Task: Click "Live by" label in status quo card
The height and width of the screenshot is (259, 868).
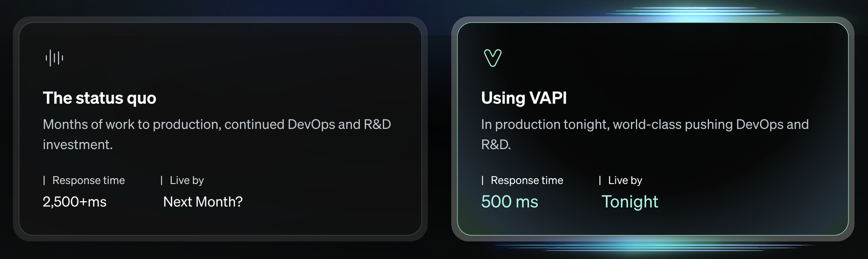Action: pyautogui.click(x=187, y=180)
